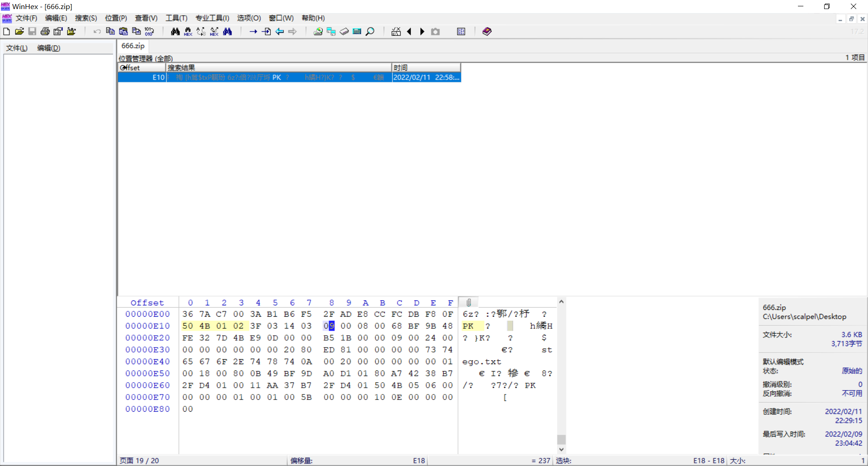Click the purple Help book icon
Image resolution: width=868 pixels, height=466 pixels.
487,31
